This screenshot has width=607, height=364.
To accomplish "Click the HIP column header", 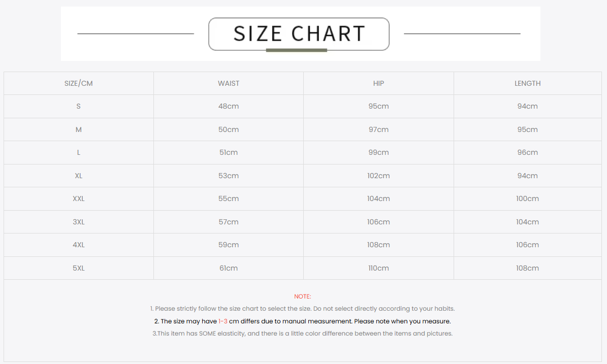I will [x=378, y=83].
